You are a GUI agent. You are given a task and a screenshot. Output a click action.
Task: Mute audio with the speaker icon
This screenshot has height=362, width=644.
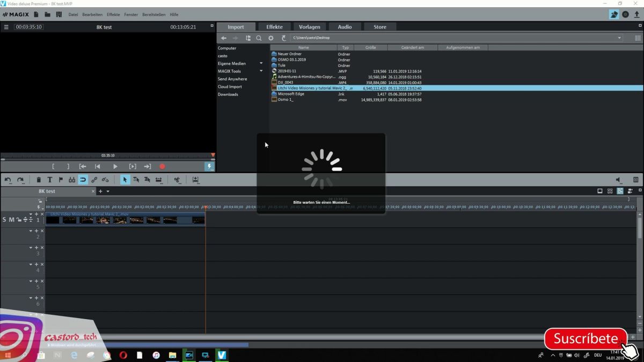pos(619,180)
